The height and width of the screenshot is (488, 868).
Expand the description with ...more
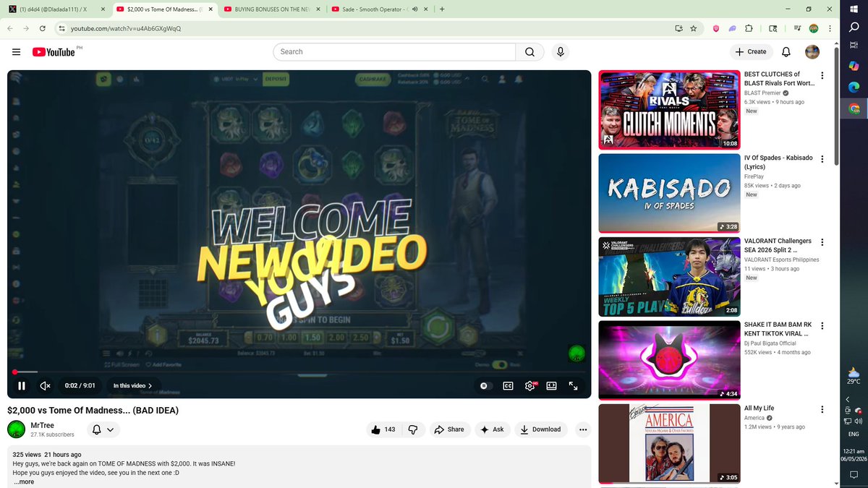point(24,481)
